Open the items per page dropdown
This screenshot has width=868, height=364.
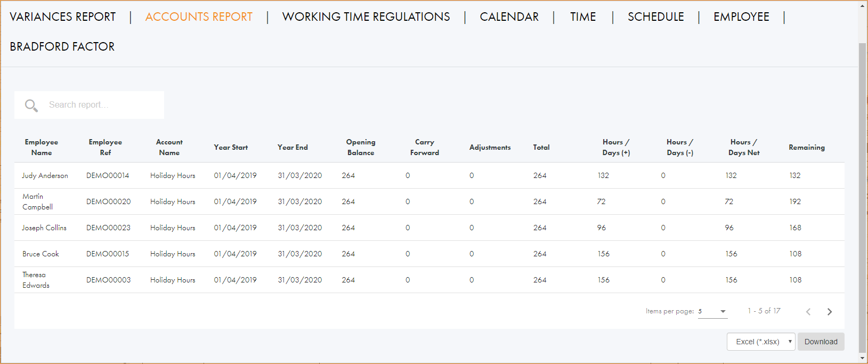[x=712, y=311]
